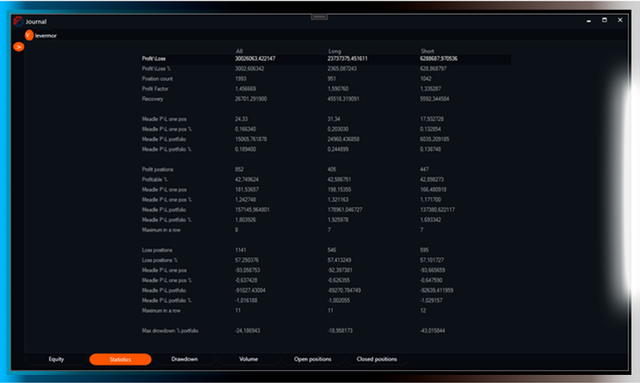The height and width of the screenshot is (383, 640).
Task: Minimize the Journal window
Action: [x=589, y=20]
